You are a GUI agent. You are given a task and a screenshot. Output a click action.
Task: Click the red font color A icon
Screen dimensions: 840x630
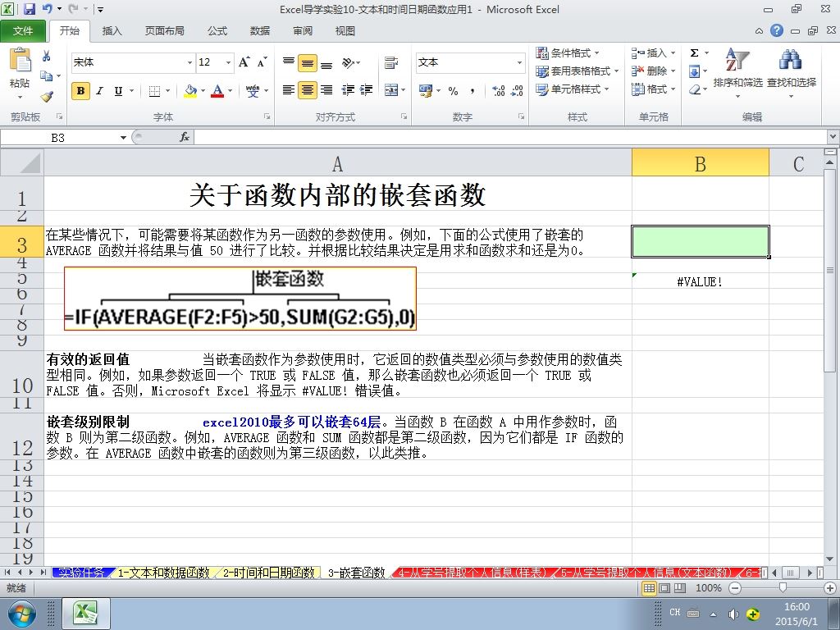coord(217,91)
